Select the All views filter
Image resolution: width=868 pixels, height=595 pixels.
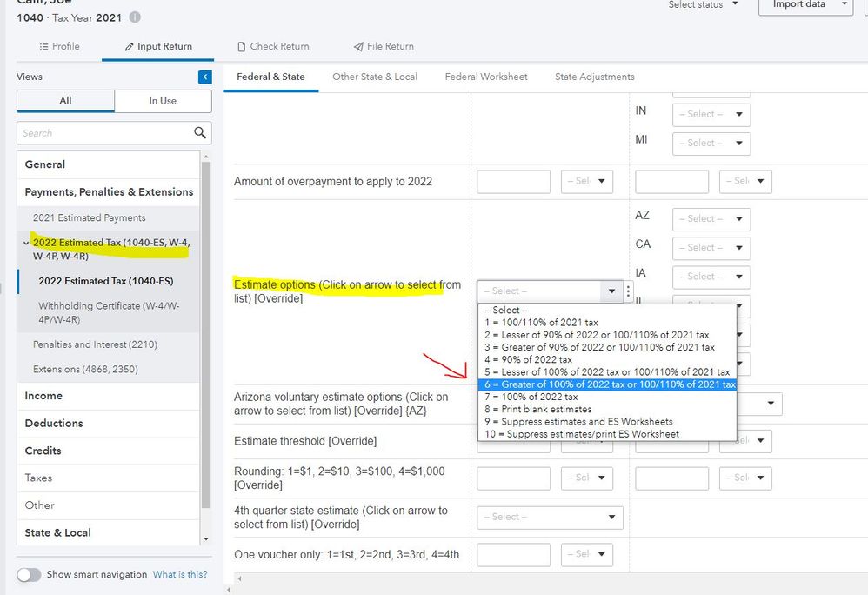click(65, 101)
